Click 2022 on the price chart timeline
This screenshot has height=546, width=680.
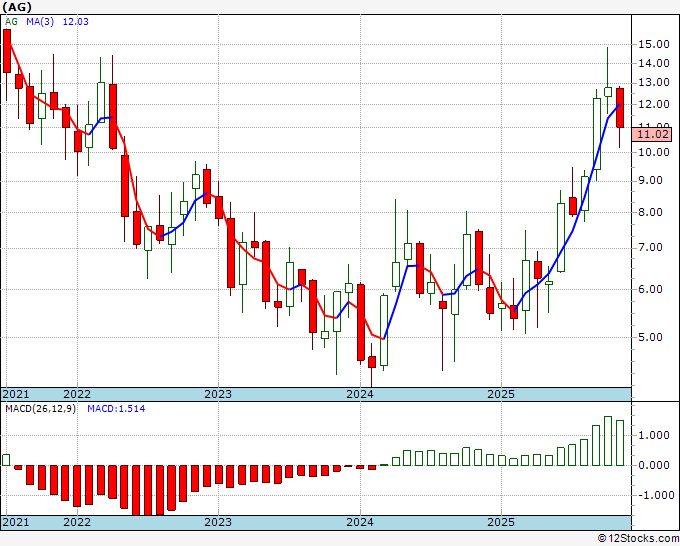point(77,394)
